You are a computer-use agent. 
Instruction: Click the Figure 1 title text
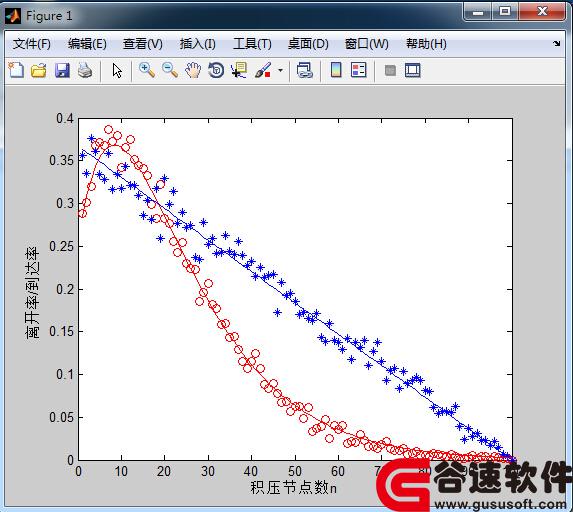point(49,16)
